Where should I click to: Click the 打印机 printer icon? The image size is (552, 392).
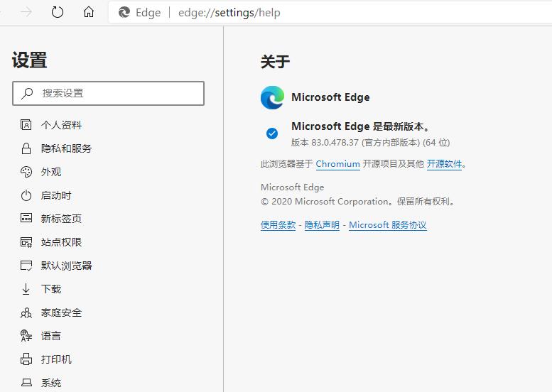pyautogui.click(x=26, y=359)
